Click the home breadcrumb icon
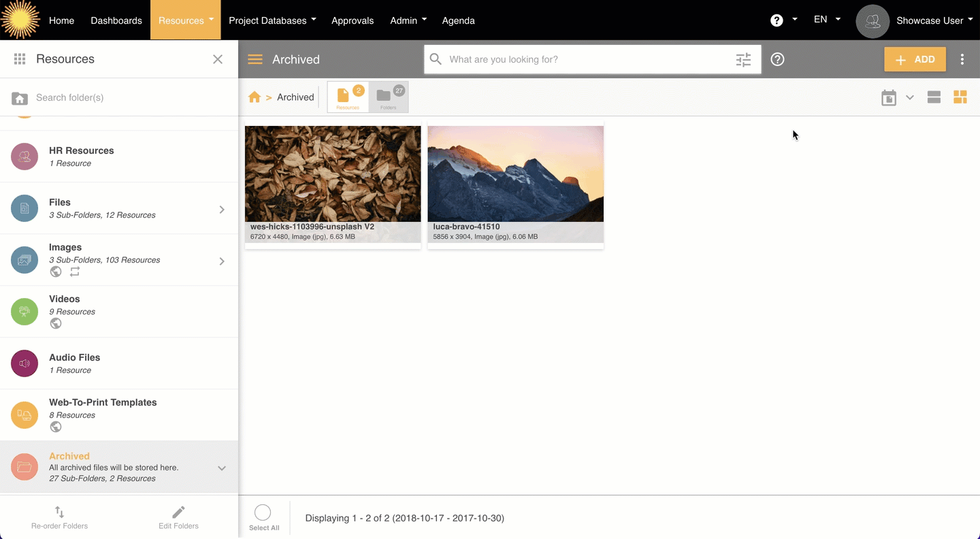 (255, 97)
